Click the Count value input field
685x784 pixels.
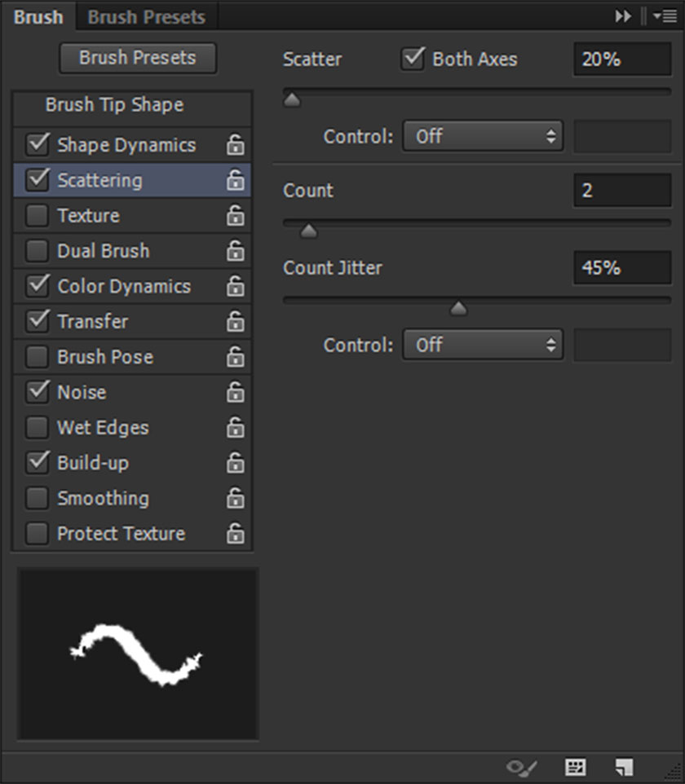click(621, 191)
